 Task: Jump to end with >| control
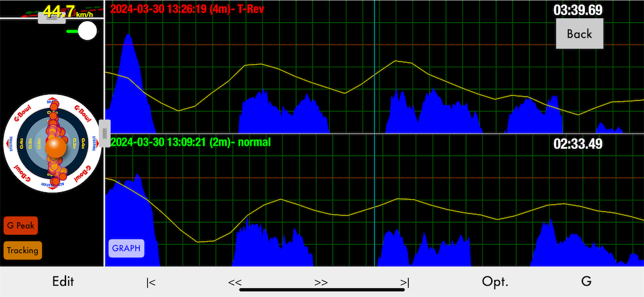tap(404, 282)
